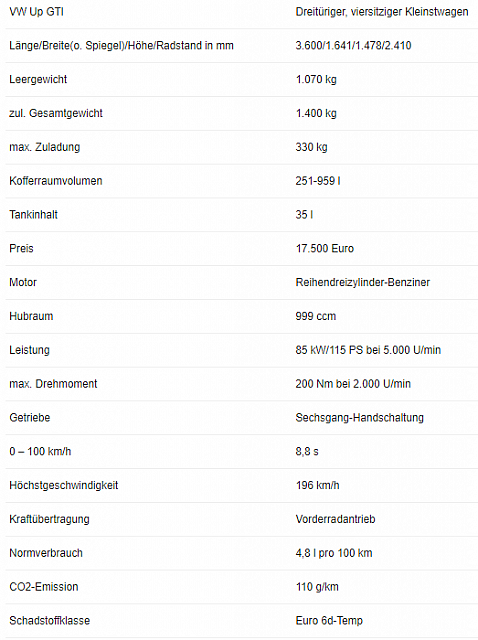Click the 1.070 kg weight value
Image resolution: width=478 pixels, height=640 pixels.
316,79
